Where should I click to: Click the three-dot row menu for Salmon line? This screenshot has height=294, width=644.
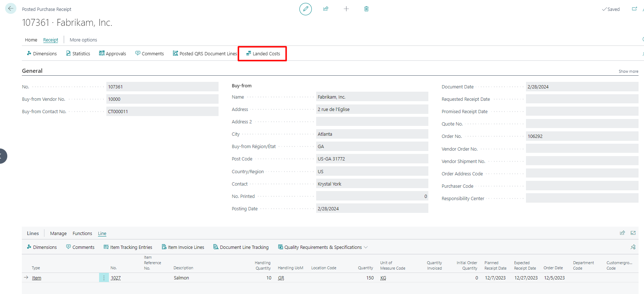tap(104, 278)
